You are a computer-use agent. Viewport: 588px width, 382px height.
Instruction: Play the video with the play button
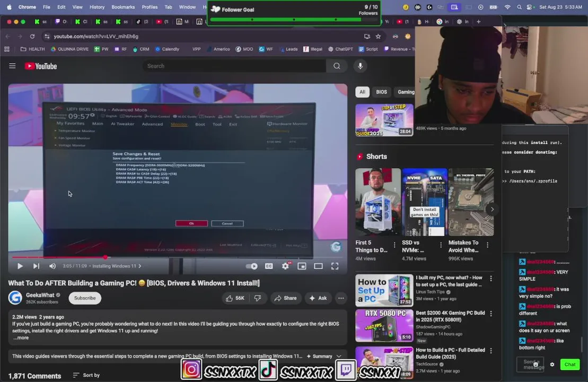tap(20, 266)
